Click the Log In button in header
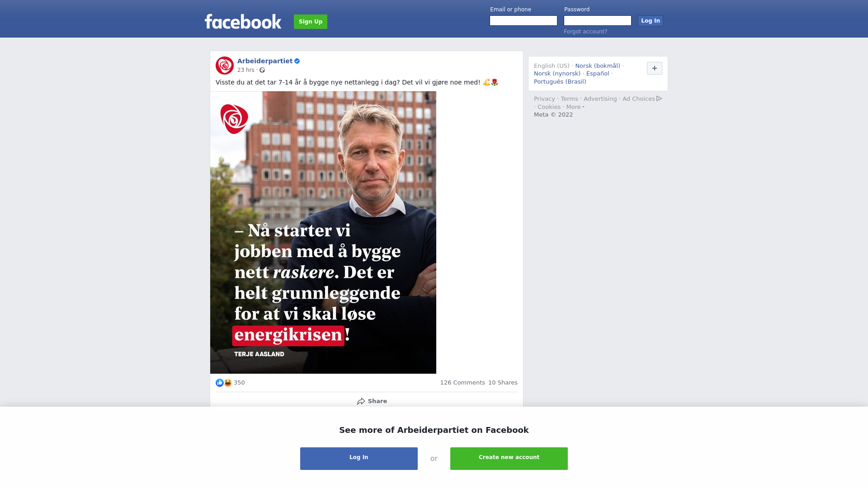This screenshot has height=488, width=868. click(651, 21)
